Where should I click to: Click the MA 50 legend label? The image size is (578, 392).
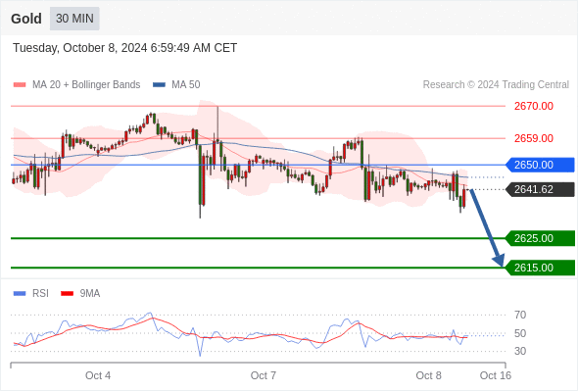point(186,85)
